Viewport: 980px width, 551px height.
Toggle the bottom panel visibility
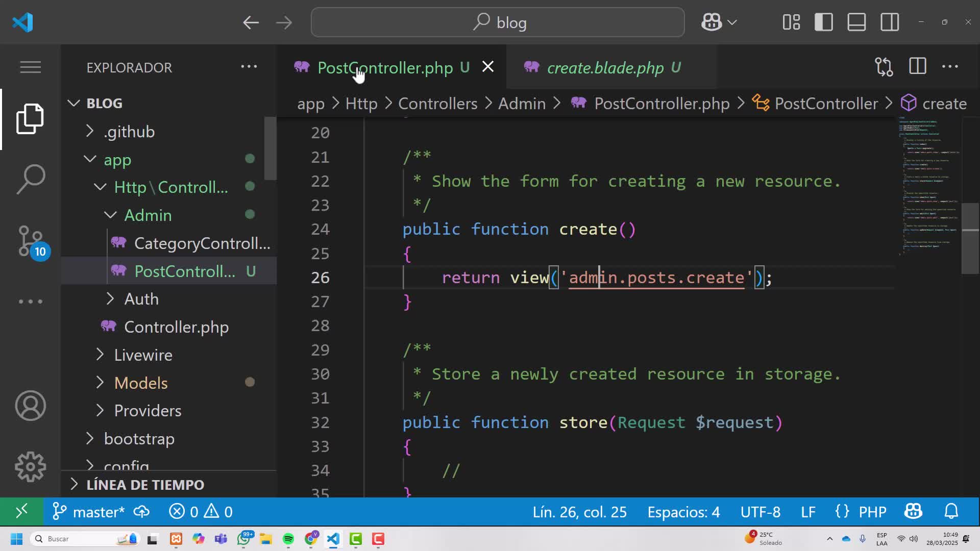[x=856, y=22]
